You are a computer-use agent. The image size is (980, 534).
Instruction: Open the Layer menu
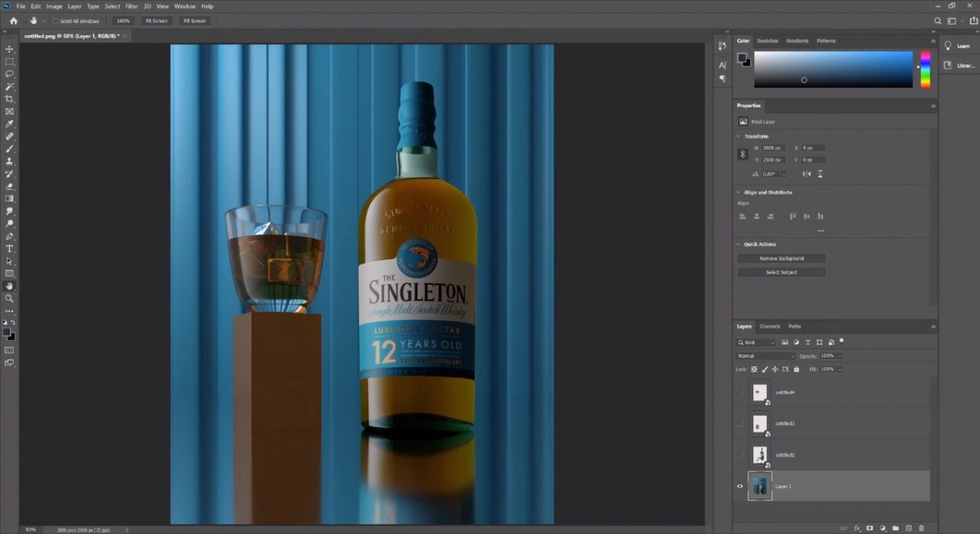point(74,6)
